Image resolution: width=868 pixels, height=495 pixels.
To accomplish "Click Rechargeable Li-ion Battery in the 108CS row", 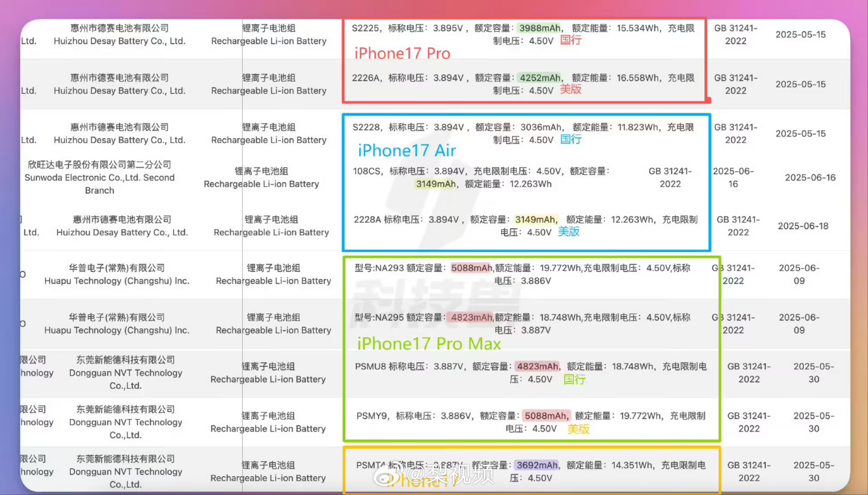I will (x=261, y=184).
